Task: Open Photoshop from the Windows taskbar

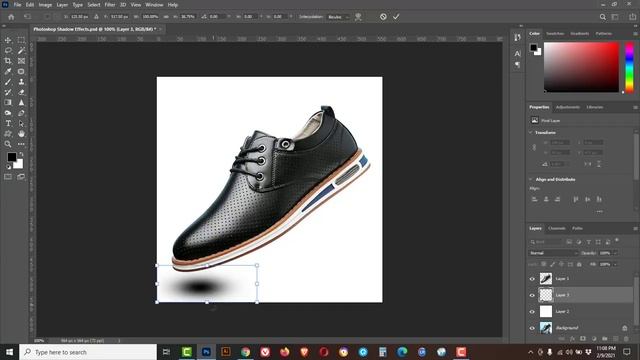Action: pyautogui.click(x=206, y=352)
